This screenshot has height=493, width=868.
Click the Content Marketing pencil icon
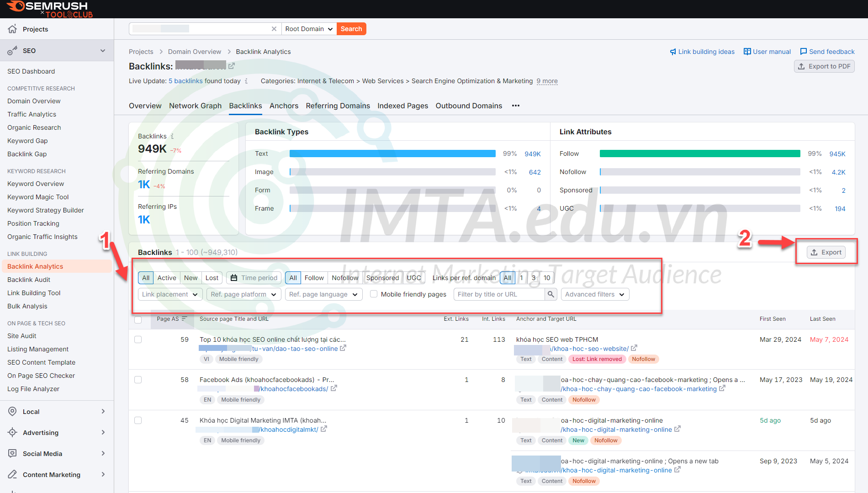12,474
